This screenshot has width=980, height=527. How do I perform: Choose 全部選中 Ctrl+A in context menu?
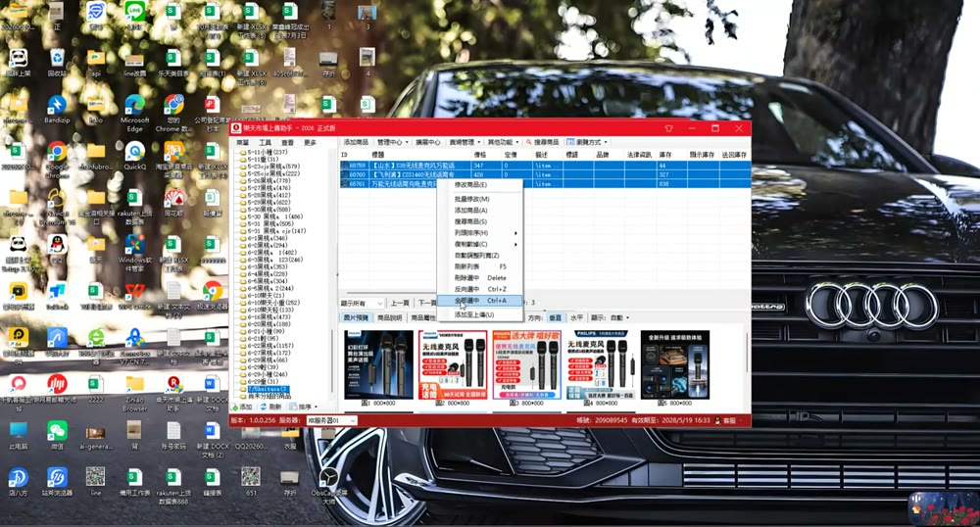click(479, 301)
